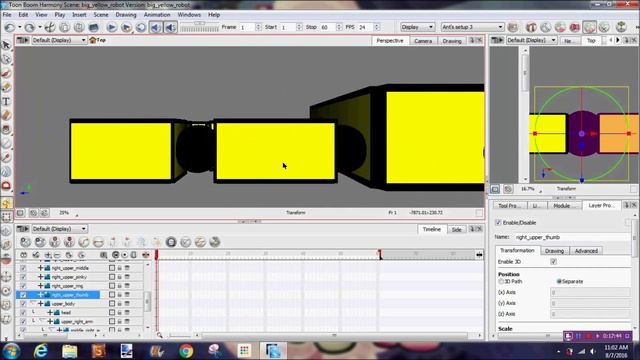Open Internet Explorer from taskbar
The width and height of the screenshot is (640, 360).
(40, 351)
